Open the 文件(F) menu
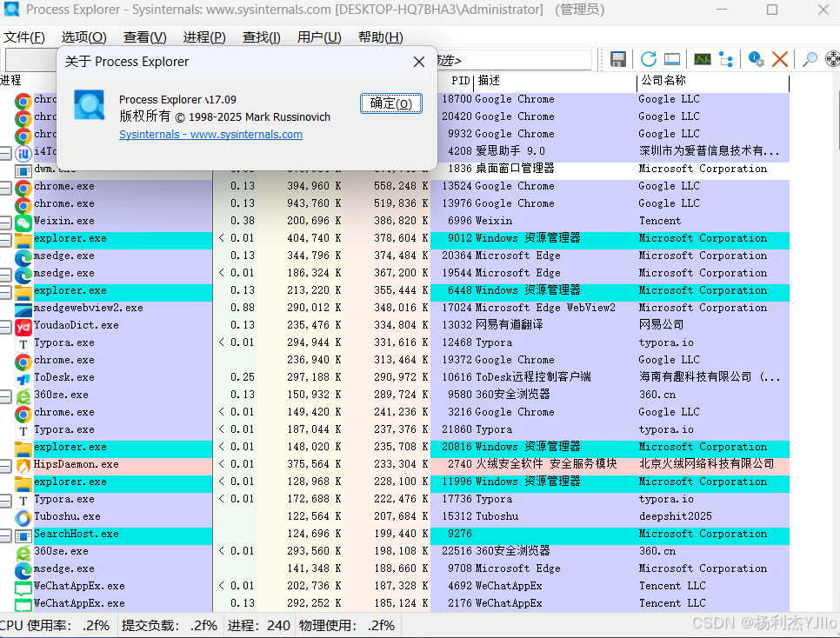 click(x=24, y=37)
